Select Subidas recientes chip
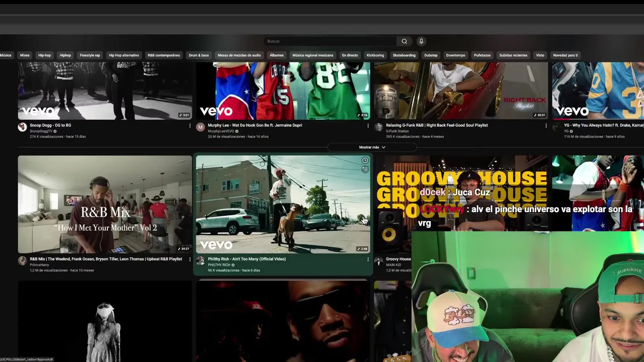 click(x=513, y=55)
